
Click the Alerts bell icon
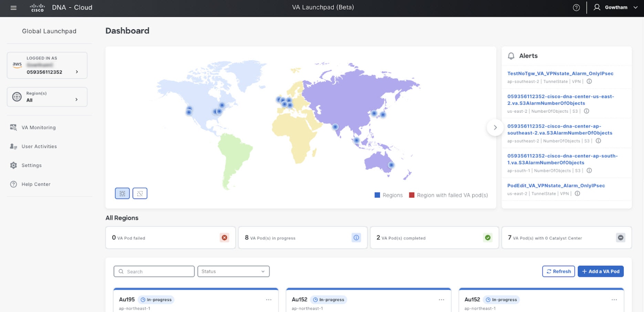tap(511, 56)
